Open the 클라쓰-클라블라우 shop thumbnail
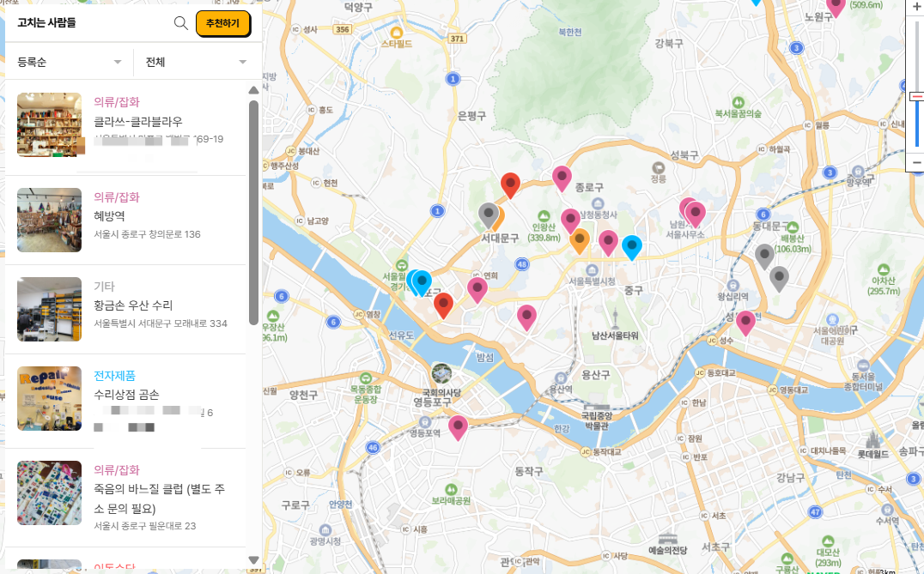Screen dimensions: 924x574 click(x=50, y=124)
